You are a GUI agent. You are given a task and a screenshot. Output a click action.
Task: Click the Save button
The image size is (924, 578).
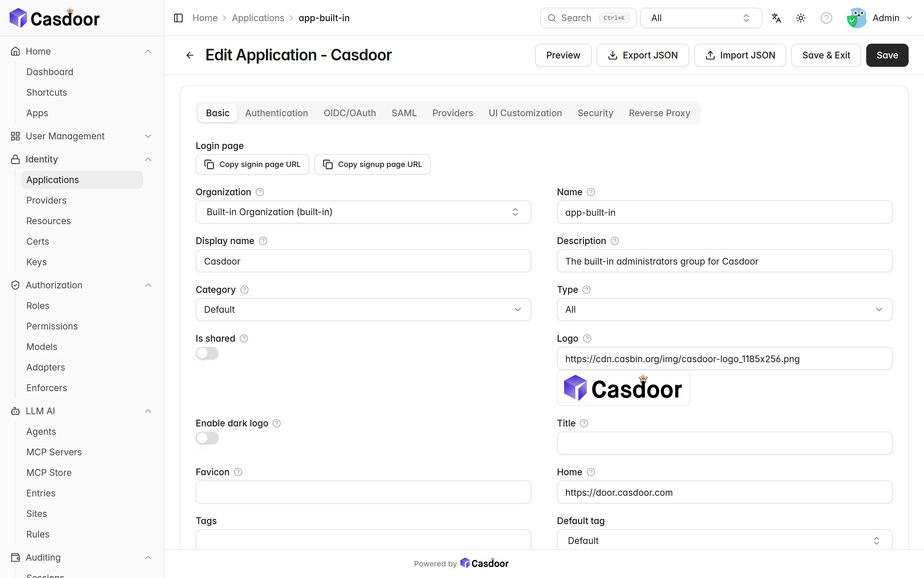pyautogui.click(x=887, y=56)
